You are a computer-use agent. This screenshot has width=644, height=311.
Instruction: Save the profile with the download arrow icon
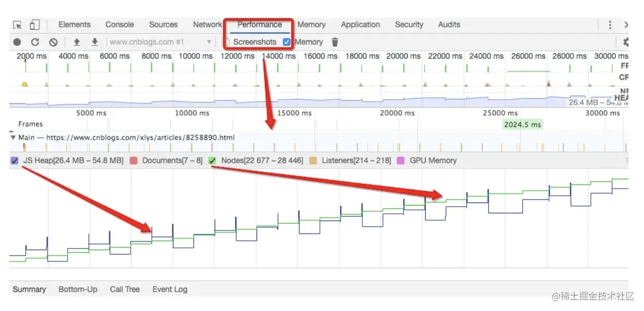(94, 42)
